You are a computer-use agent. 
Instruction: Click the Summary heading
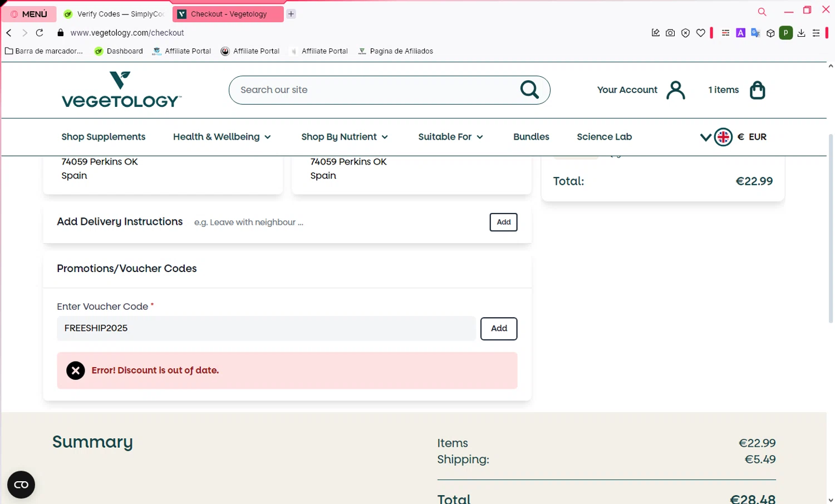point(92,442)
